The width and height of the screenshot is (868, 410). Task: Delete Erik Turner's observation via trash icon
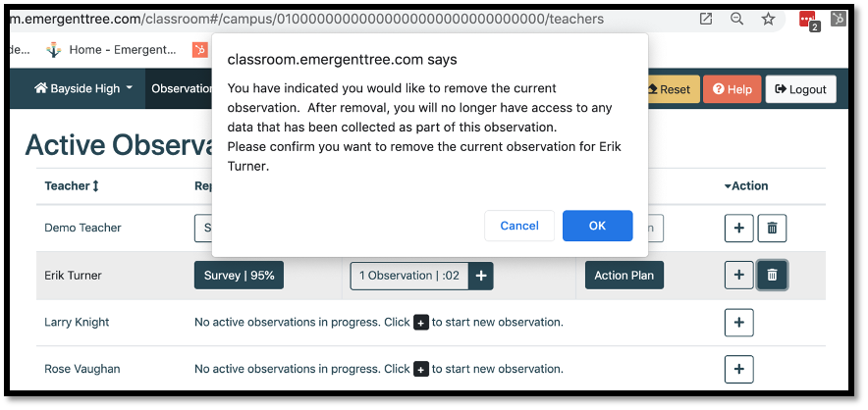point(772,276)
